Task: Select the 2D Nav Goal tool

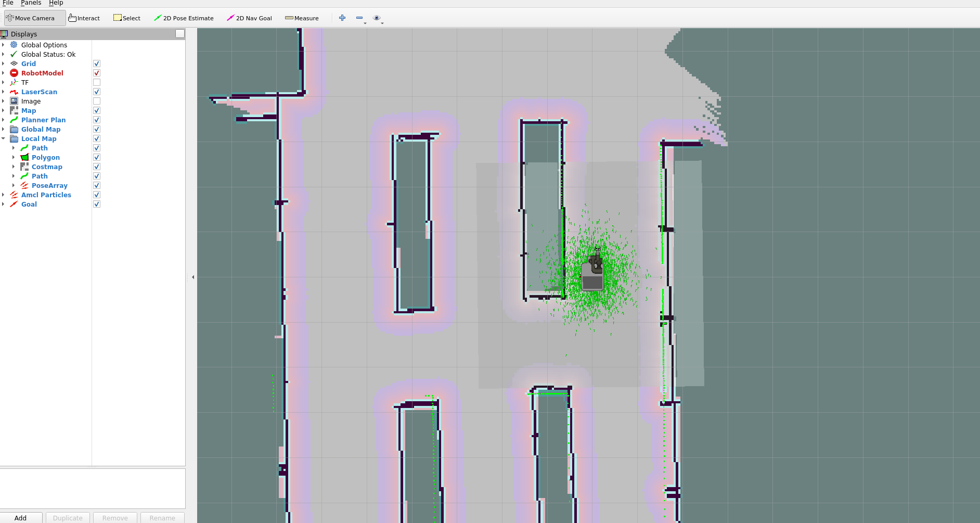Action: pos(250,18)
